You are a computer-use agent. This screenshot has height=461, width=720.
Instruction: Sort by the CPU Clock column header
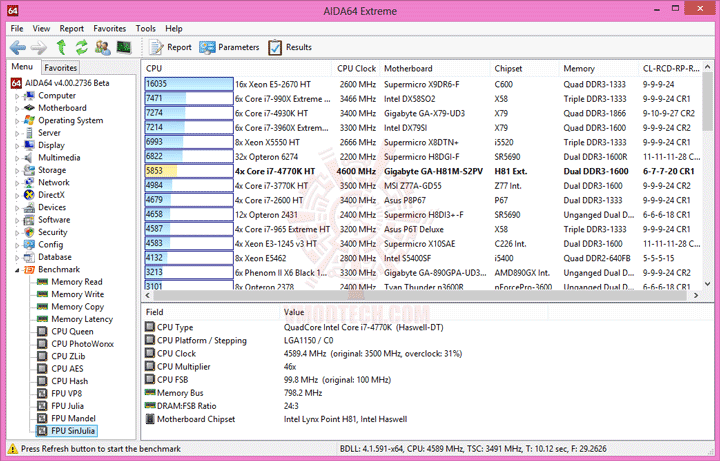[x=356, y=68]
